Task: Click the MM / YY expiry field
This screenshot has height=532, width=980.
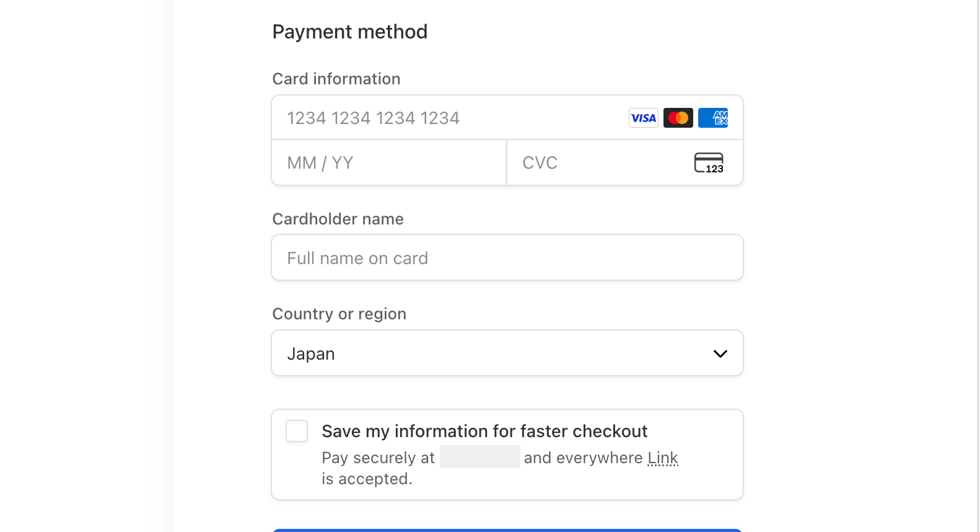Action: (x=389, y=163)
